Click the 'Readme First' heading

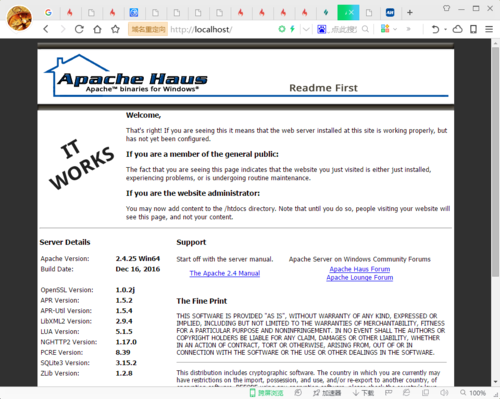point(323,88)
